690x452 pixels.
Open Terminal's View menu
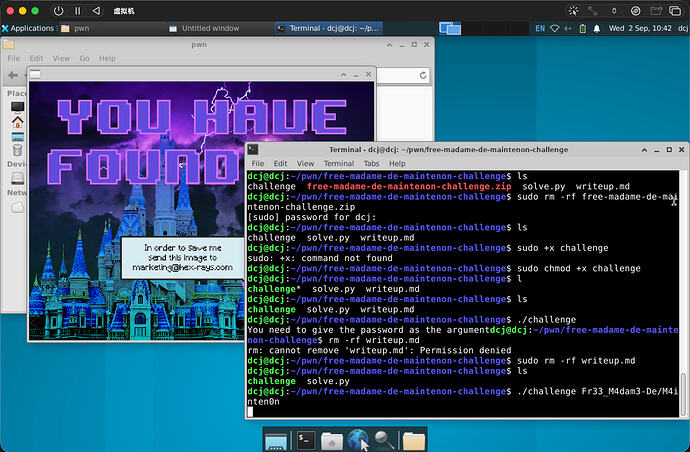pyautogui.click(x=305, y=163)
